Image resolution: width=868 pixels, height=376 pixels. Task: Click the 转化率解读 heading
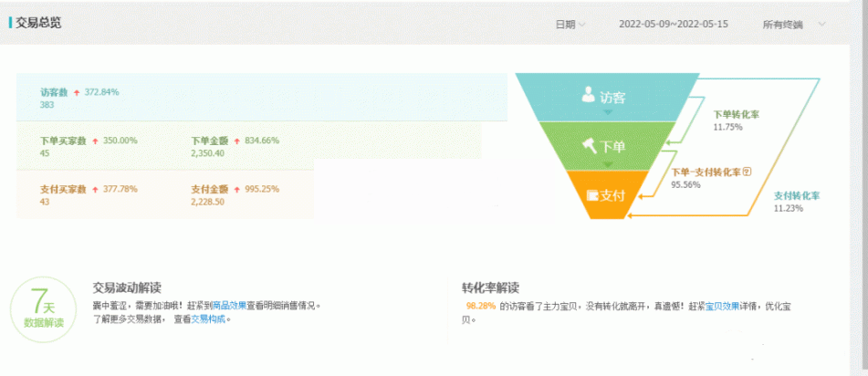(490, 288)
